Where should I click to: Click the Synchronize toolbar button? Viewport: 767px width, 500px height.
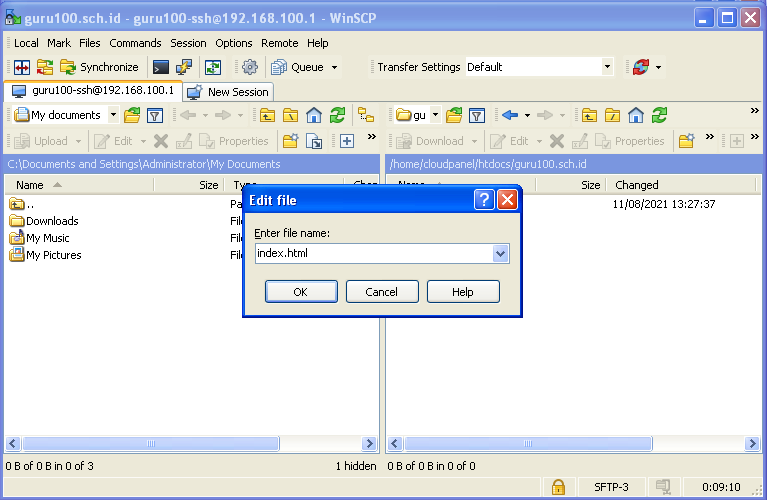pos(100,67)
